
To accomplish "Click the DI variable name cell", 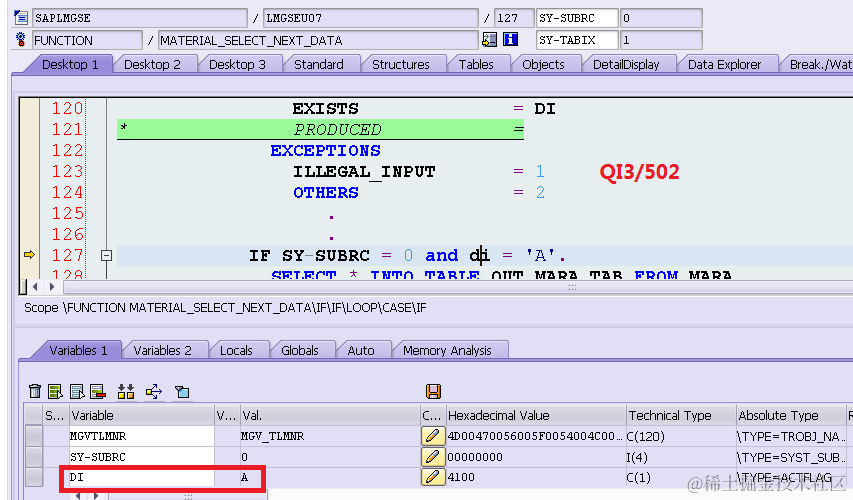I will tap(141, 477).
